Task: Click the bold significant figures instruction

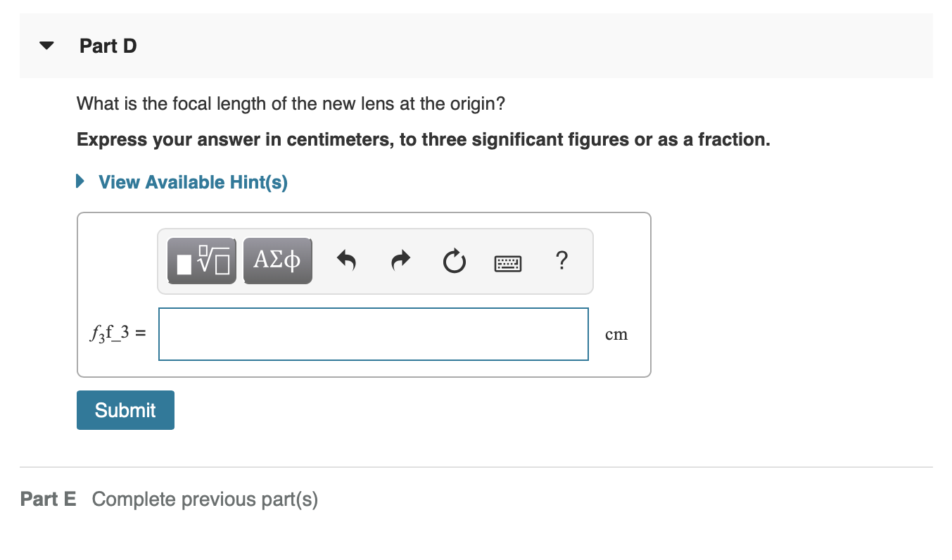Action: [x=424, y=139]
